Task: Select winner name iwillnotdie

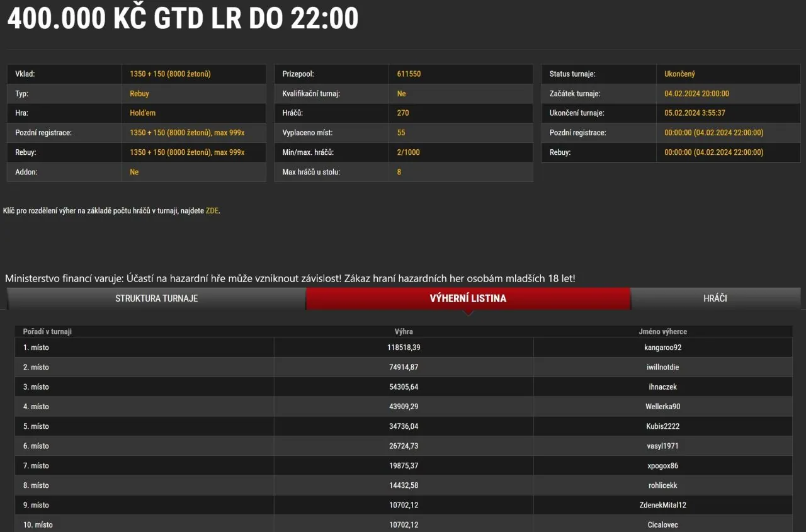Action: coord(662,367)
